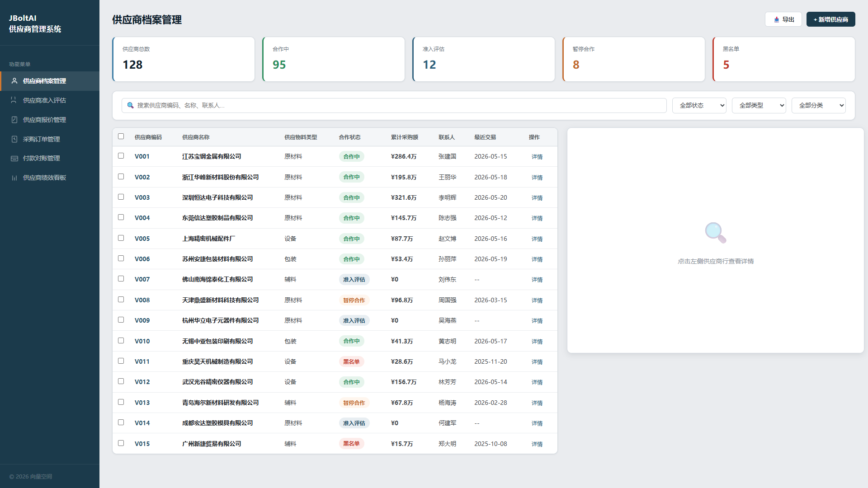This screenshot has width=868, height=488.
Task: Click the 供应商报价管理 sidebar icon
Action: pyautogui.click(x=14, y=120)
